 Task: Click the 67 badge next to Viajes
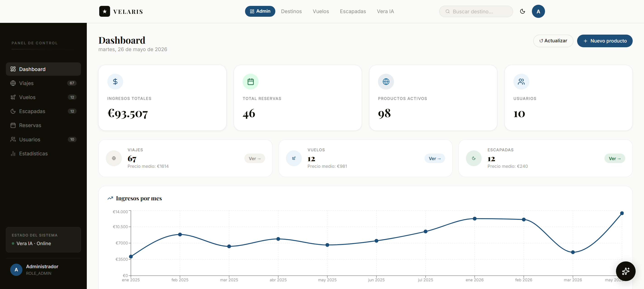click(x=72, y=83)
